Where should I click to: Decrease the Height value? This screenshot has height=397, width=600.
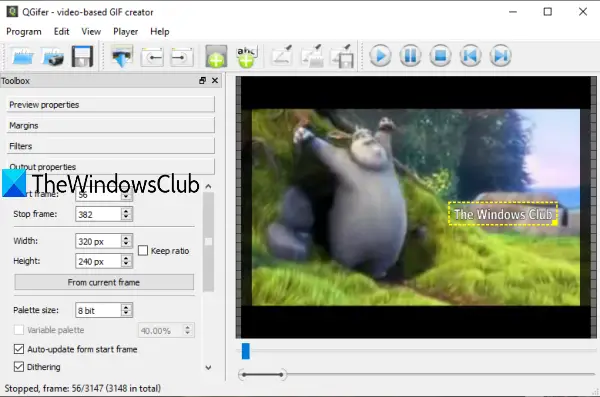[126, 265]
